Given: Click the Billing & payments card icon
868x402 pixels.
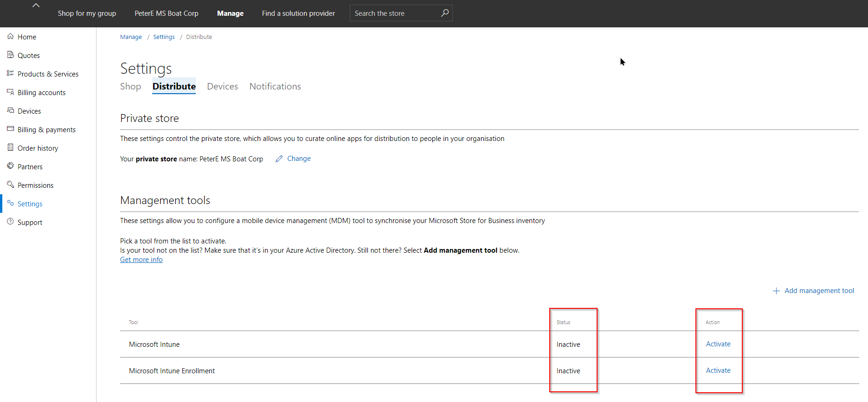Looking at the screenshot, I should click(x=10, y=129).
